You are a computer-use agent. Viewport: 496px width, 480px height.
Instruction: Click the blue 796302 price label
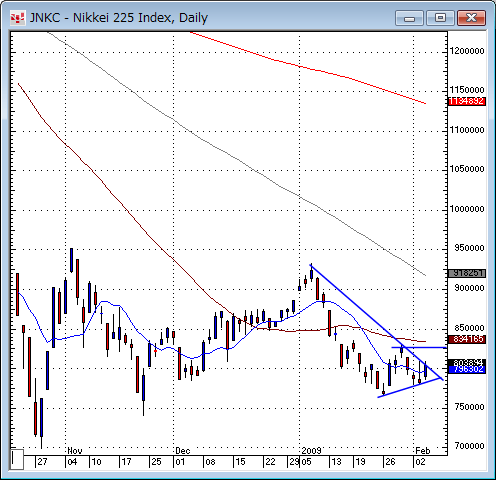(467, 369)
